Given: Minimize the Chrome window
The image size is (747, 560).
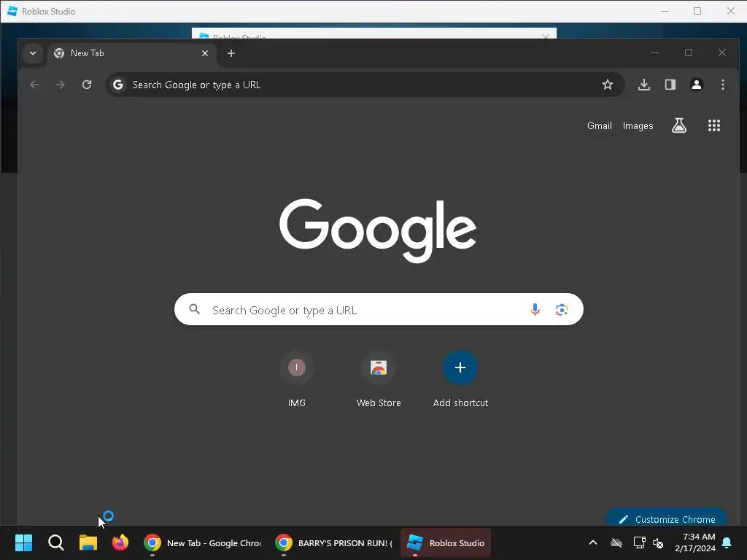Looking at the screenshot, I should pos(655,52).
